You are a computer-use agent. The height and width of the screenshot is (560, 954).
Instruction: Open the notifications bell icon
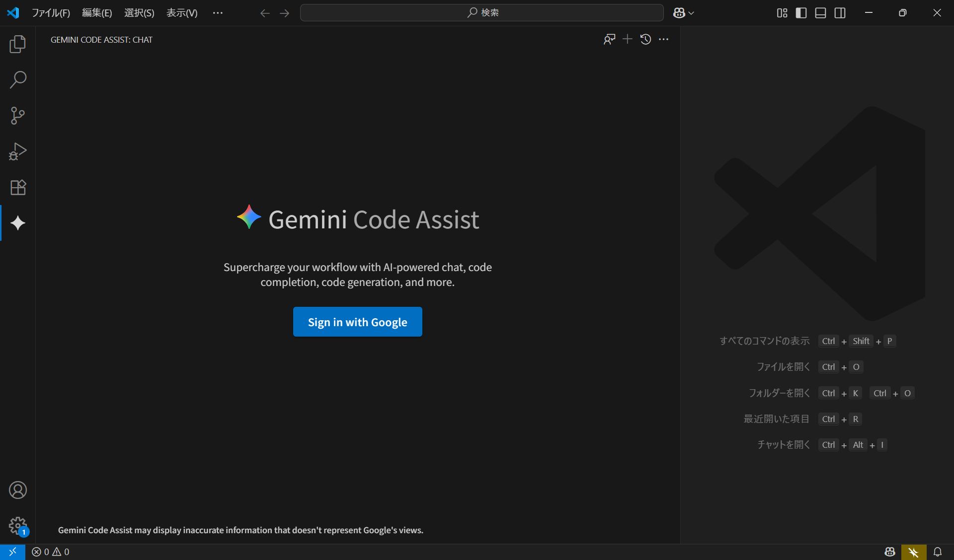938,552
